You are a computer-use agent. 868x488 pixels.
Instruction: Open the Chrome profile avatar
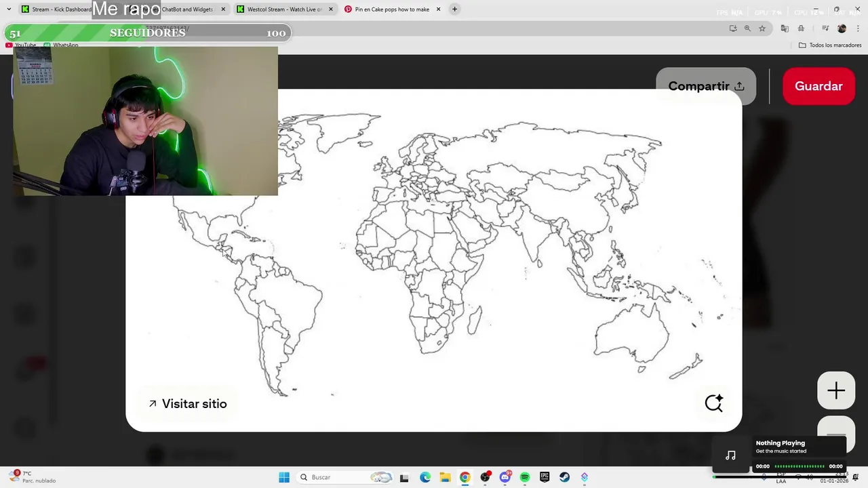(x=842, y=28)
